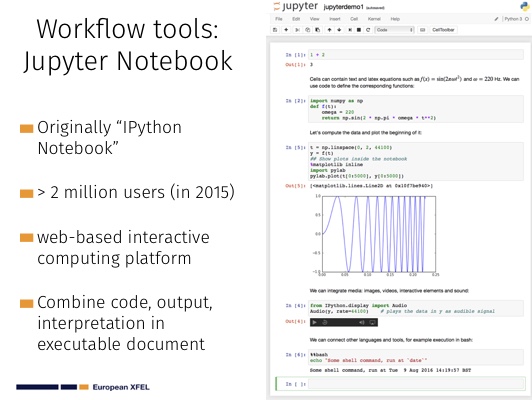Click the text 'We can connect other languages'
Viewport: 532px width, 400px height.
coord(391,340)
